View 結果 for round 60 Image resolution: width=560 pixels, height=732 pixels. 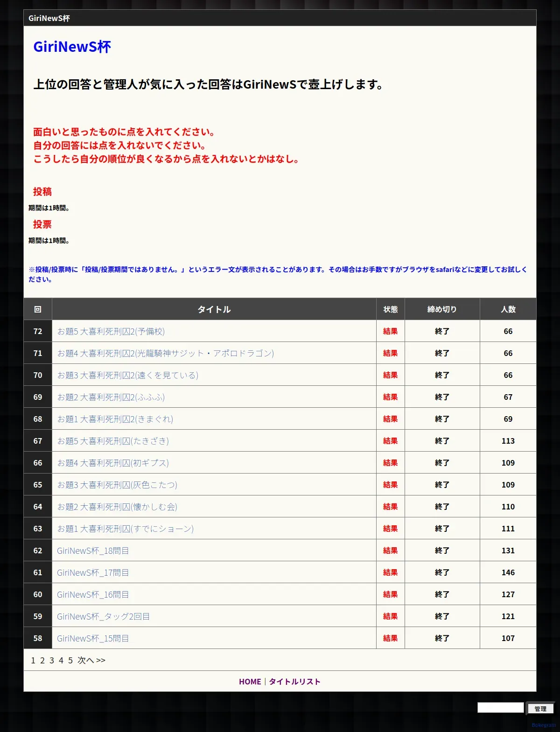(x=391, y=594)
